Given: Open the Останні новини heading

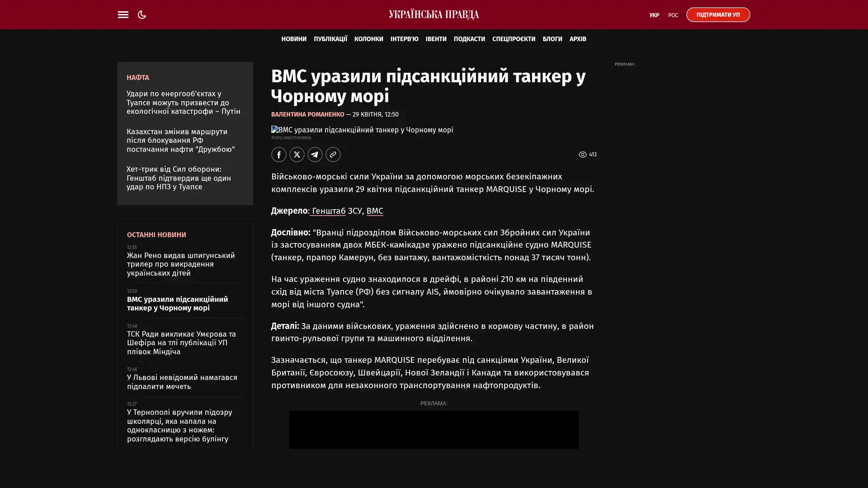Looking at the screenshot, I should (156, 235).
